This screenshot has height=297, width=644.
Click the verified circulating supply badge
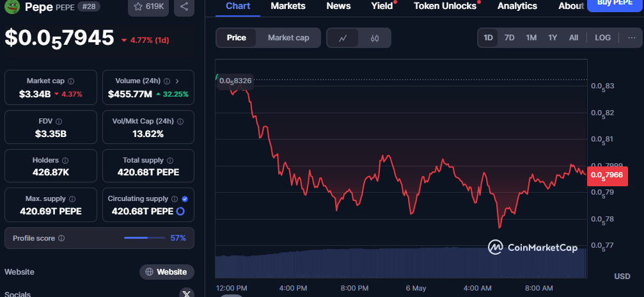click(185, 198)
